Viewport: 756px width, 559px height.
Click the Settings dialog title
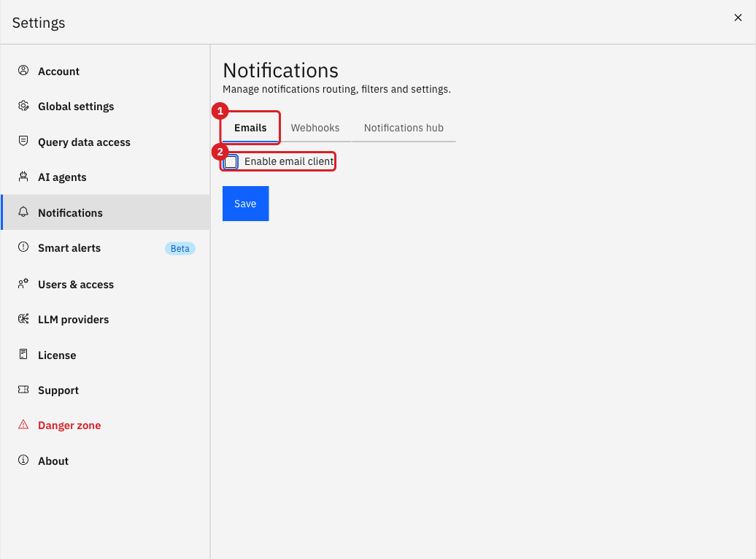point(39,23)
